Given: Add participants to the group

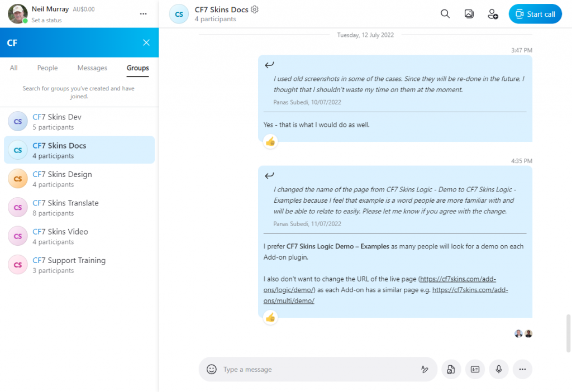Looking at the screenshot, I should coord(493,14).
